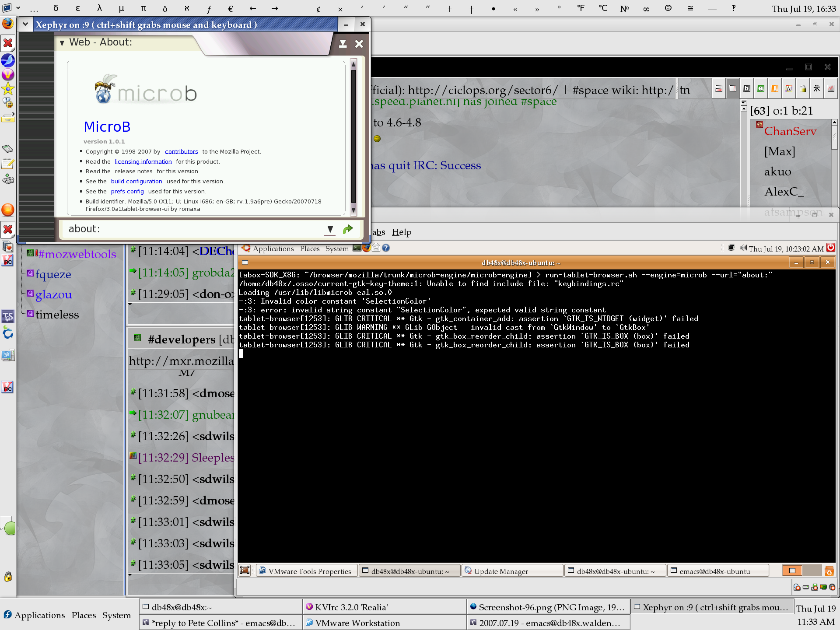Click the yellow star launcher icon
This screenshot has width=840, height=630.
coord(8,89)
